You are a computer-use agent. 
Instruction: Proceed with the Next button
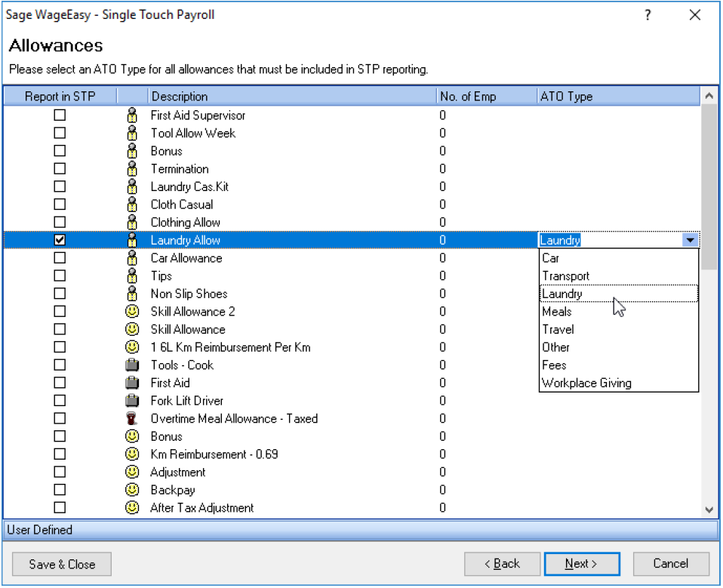581,564
